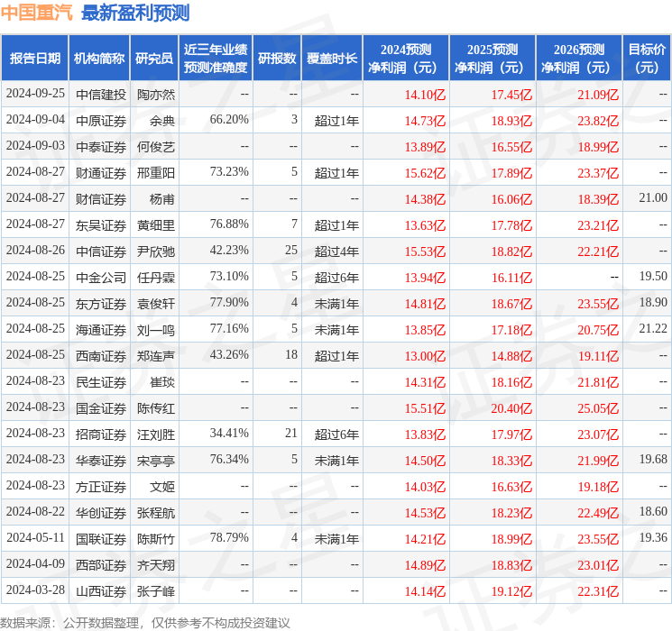Select the 国金证券 institution cell

click(101, 408)
